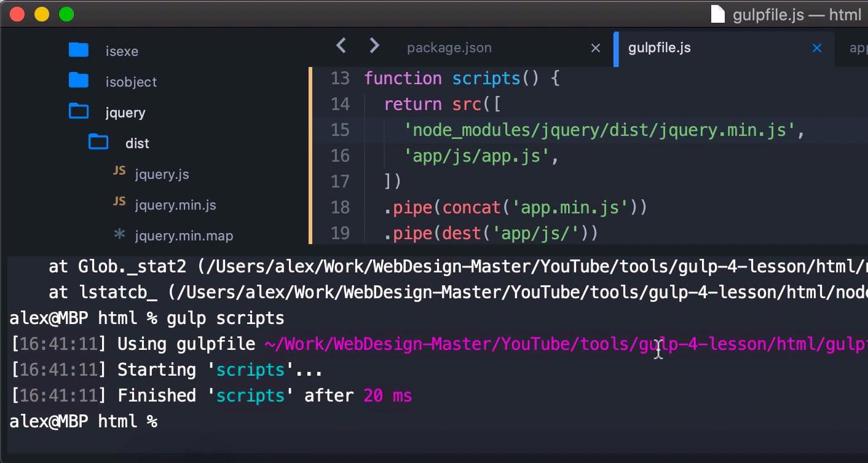Open the isobject folder in sidebar
The image size is (868, 463).
(x=131, y=82)
